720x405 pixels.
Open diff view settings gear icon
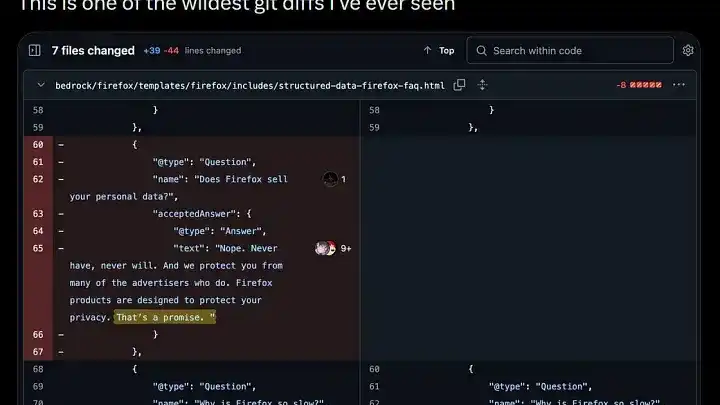688,50
